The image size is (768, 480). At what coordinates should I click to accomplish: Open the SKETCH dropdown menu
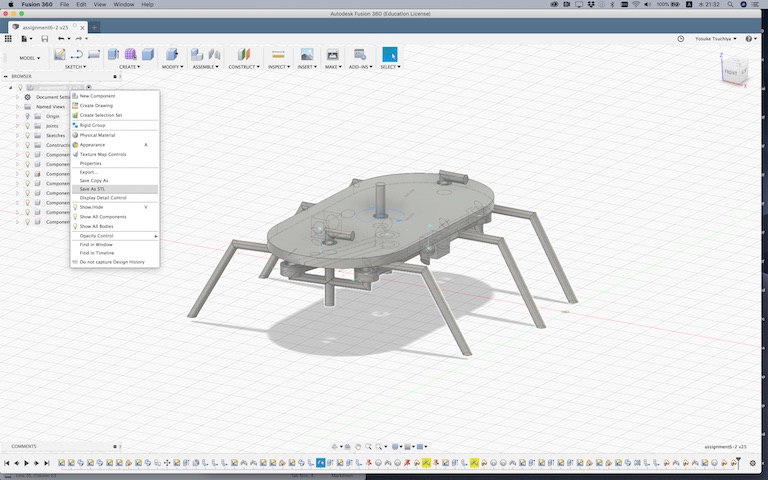click(x=75, y=67)
